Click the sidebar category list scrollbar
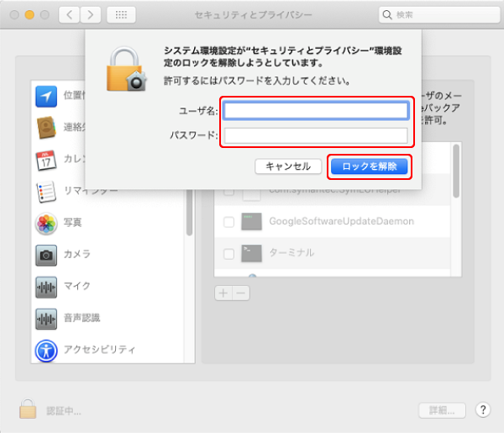Screen dimensions: 504x433 pos(189,213)
